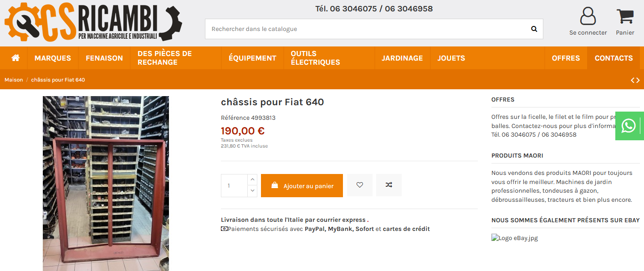Open the Panier shopping cart icon
This screenshot has width=644, height=271.
click(x=625, y=16)
